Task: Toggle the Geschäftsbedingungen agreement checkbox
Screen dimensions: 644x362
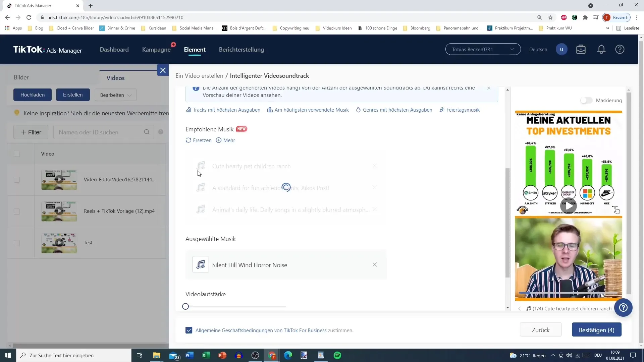Action: pyautogui.click(x=189, y=330)
